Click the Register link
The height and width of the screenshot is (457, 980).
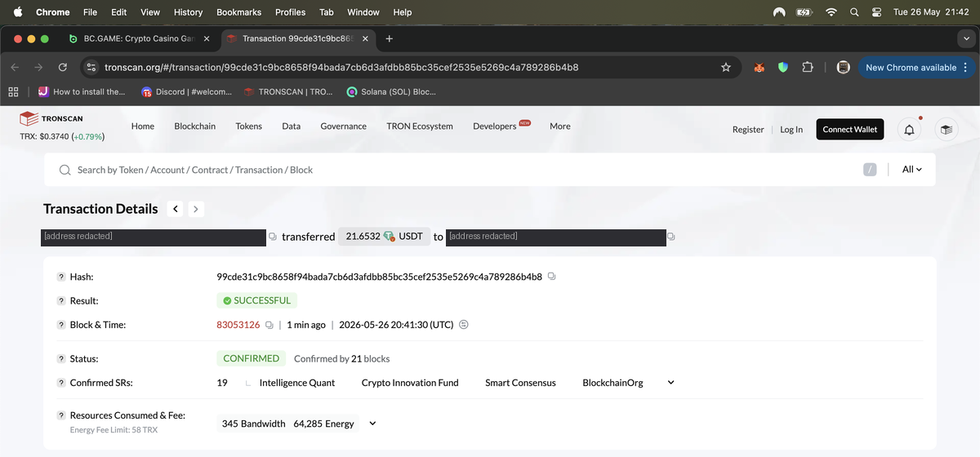[748, 130]
